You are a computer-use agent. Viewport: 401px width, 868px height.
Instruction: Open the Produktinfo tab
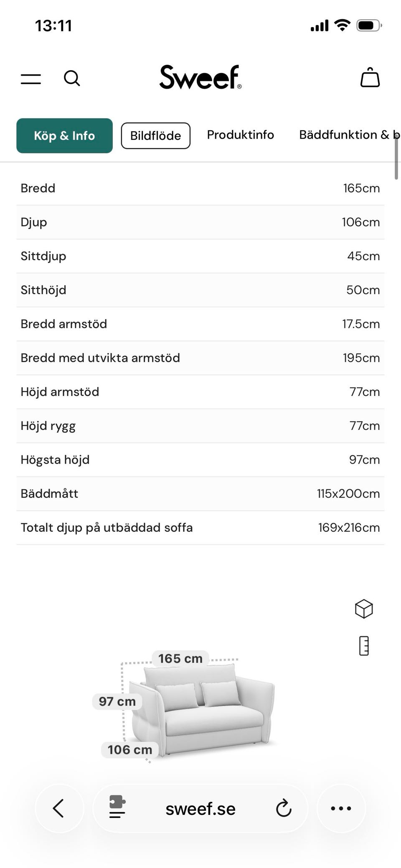[241, 135]
